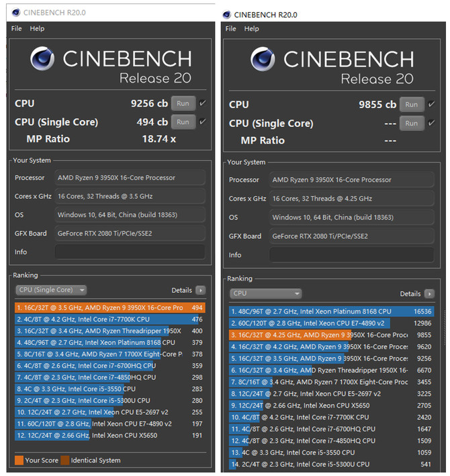Viewport: 450px width, 476px height.
Task: Run the Single Core test in right window
Action: point(411,123)
